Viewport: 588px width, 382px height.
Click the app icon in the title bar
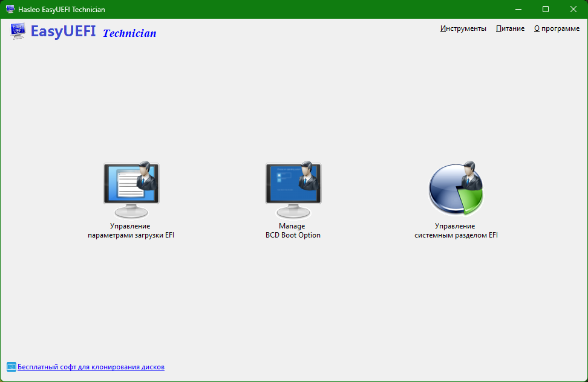pyautogui.click(x=10, y=9)
